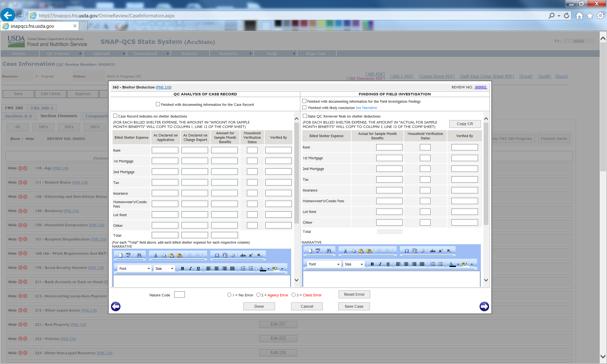Viewport: 607px width, 364px height.
Task: Insert special character Omega in left narrative
Action: click(217, 255)
